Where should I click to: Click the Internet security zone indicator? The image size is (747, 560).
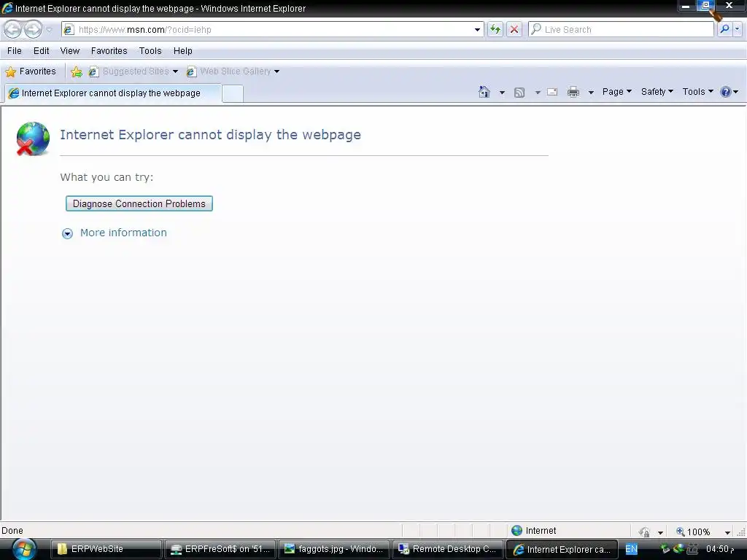click(533, 531)
